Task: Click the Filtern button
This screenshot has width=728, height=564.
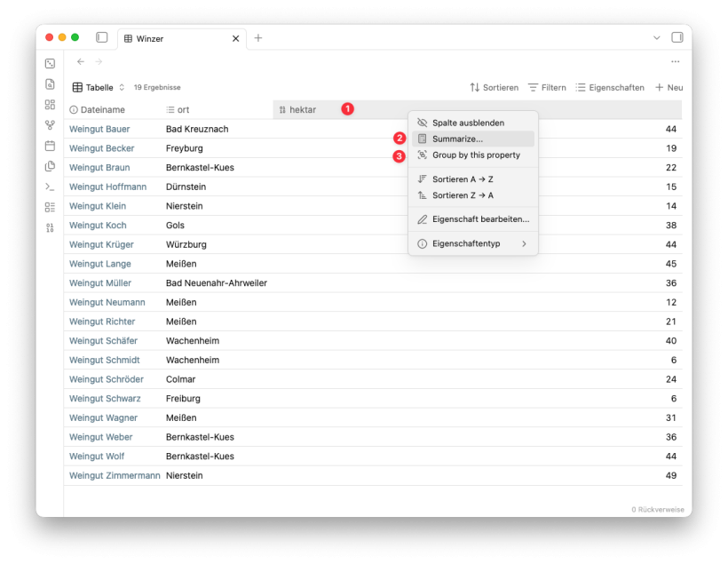Action: tap(546, 88)
